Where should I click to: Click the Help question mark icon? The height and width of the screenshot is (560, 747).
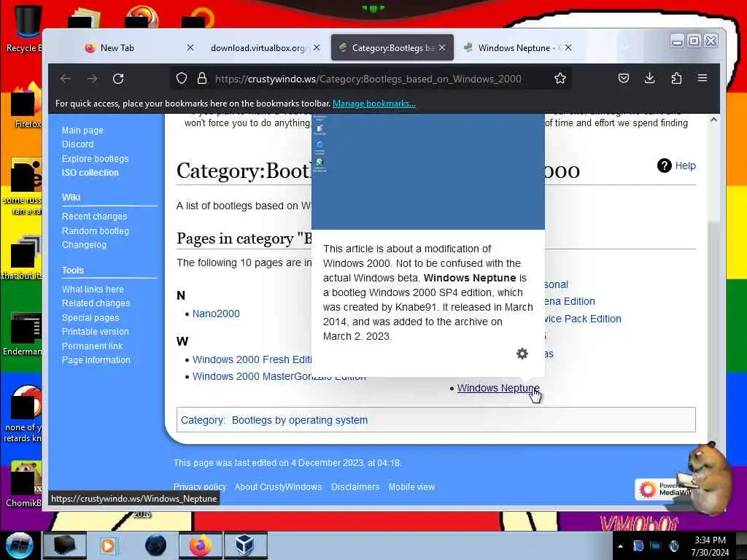point(664,166)
